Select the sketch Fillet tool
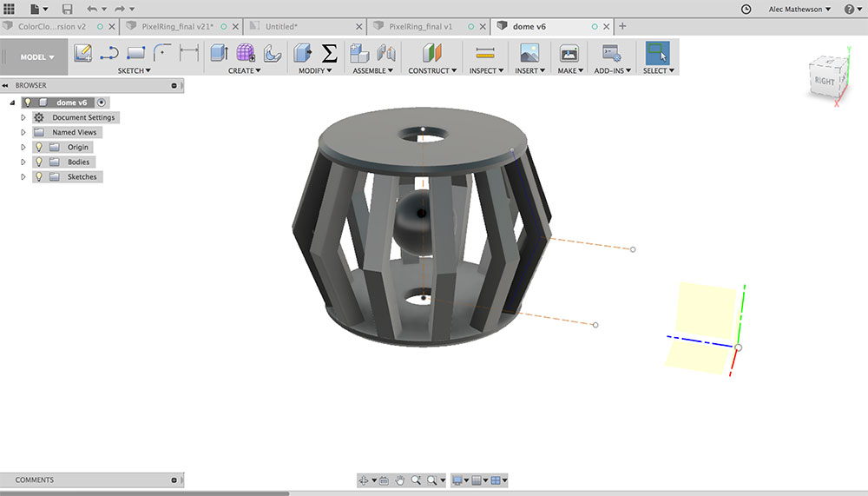This screenshot has width=868, height=496. (161, 53)
